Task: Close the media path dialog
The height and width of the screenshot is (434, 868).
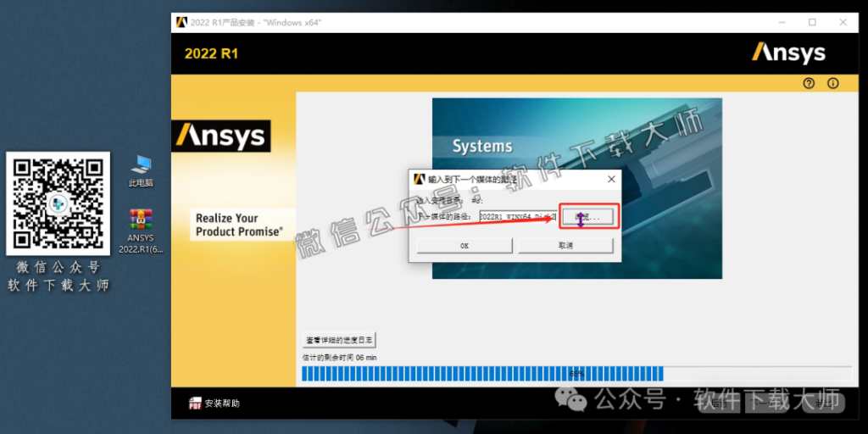Action: [x=611, y=180]
